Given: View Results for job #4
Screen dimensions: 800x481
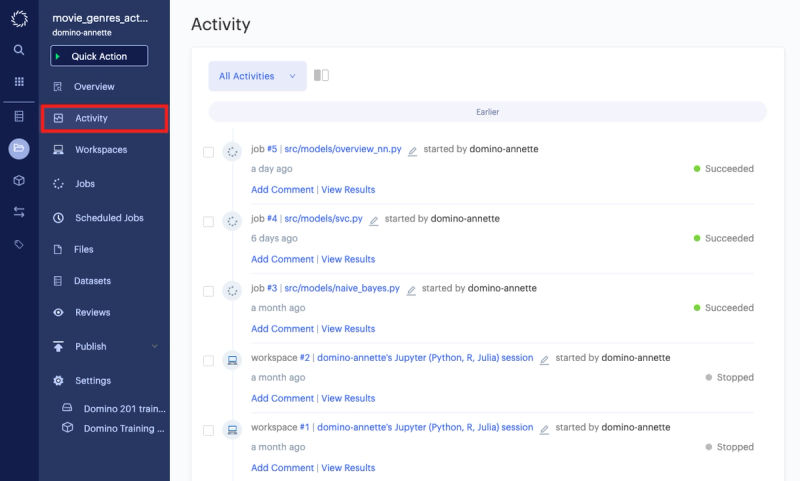Looking at the screenshot, I should coord(348,259).
